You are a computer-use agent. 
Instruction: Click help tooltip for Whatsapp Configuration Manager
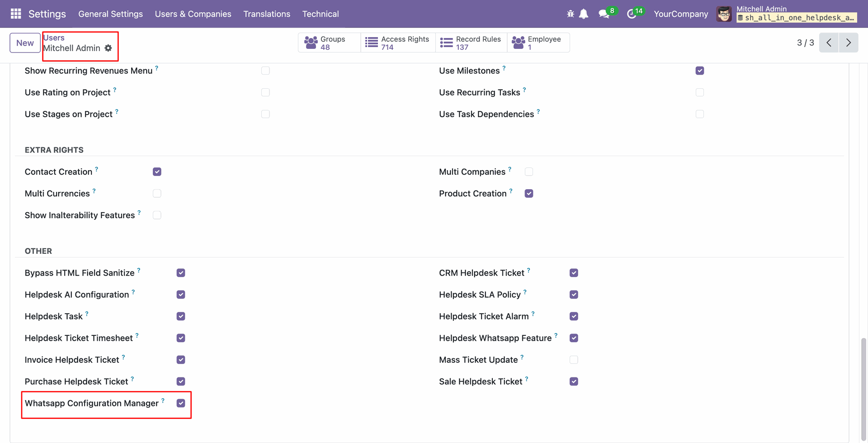point(163,400)
